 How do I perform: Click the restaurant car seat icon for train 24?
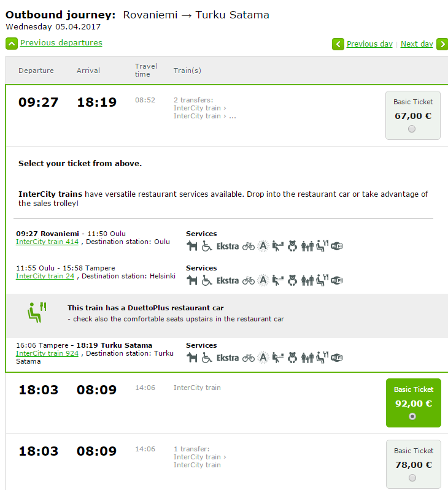tap(322, 280)
